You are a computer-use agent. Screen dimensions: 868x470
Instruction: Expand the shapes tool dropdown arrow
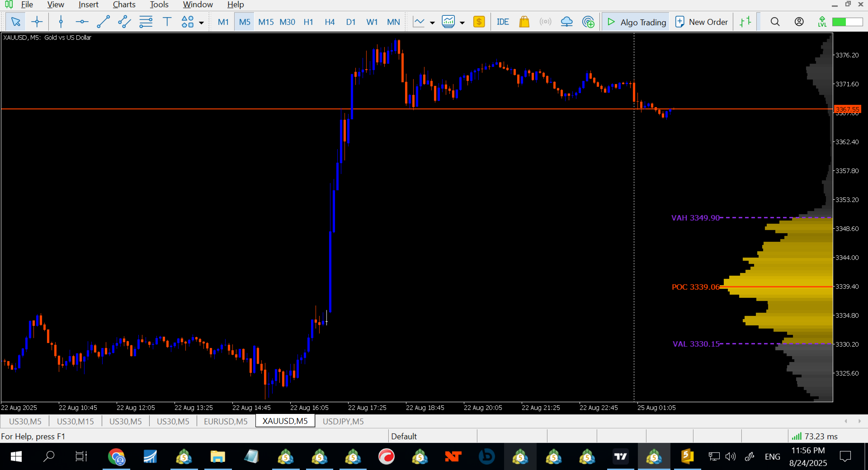point(201,22)
